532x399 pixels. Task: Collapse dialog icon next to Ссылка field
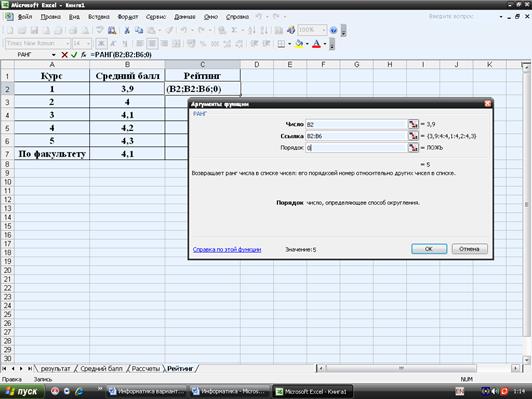[413, 136]
